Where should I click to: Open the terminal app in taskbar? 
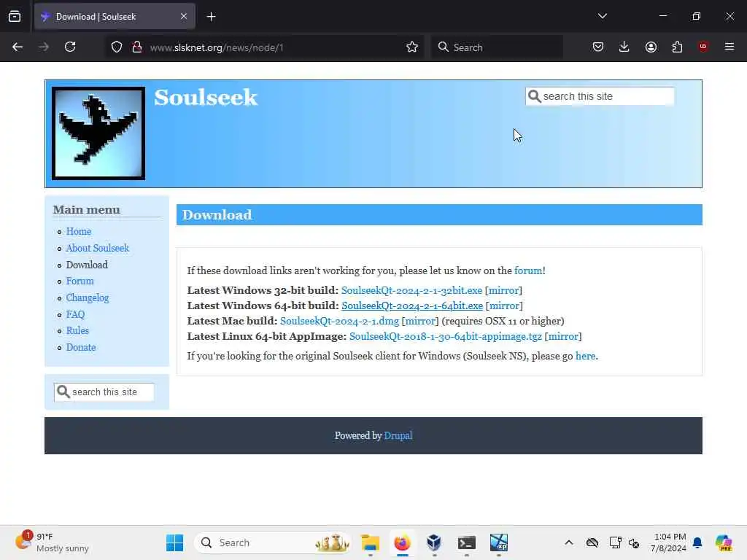click(x=466, y=542)
